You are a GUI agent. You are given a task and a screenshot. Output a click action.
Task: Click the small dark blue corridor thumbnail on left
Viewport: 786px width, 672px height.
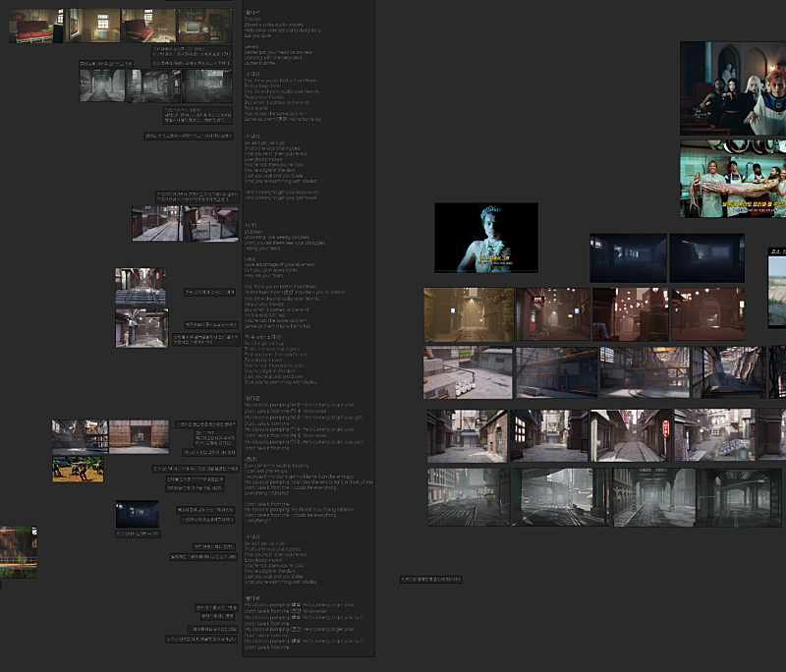click(x=137, y=514)
